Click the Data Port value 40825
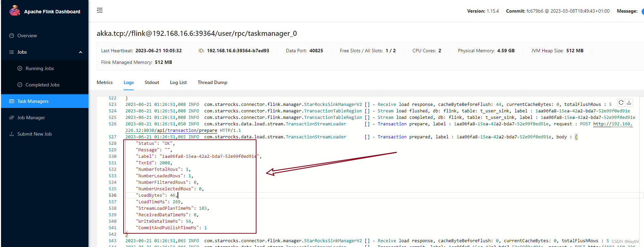The width and height of the screenshot is (644, 247). click(x=316, y=51)
